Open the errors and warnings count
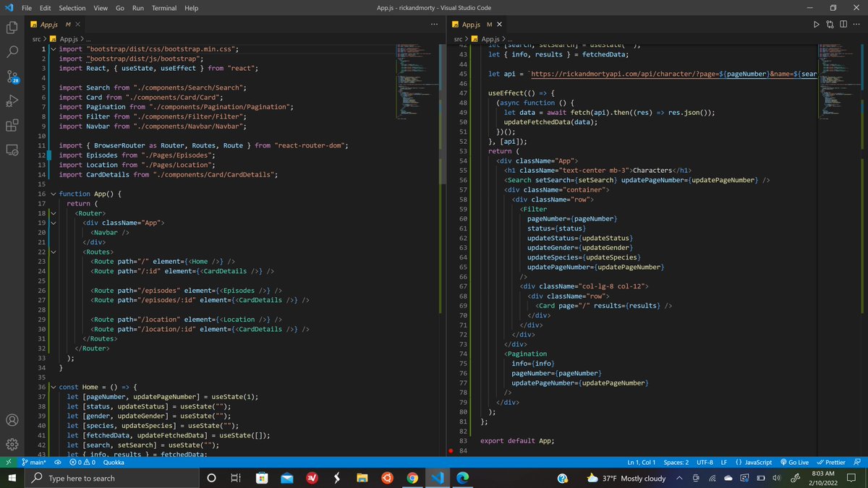The height and width of the screenshot is (488, 868). 83,461
